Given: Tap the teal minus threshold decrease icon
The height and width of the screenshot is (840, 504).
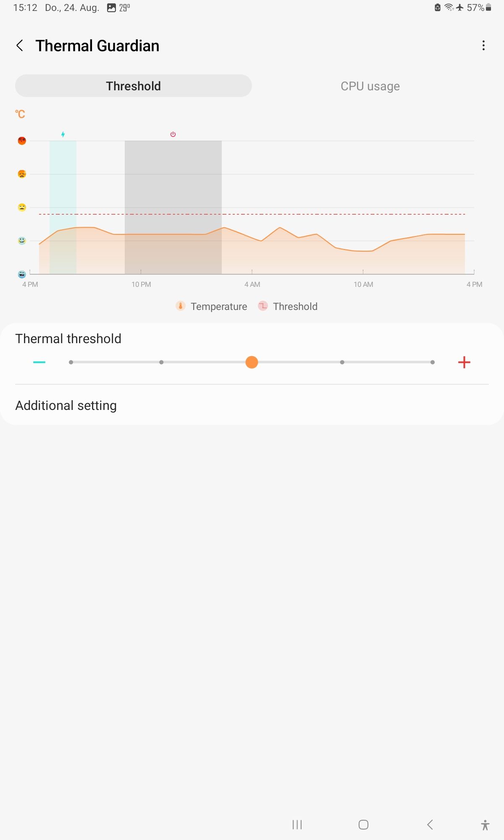Looking at the screenshot, I should pyautogui.click(x=39, y=362).
